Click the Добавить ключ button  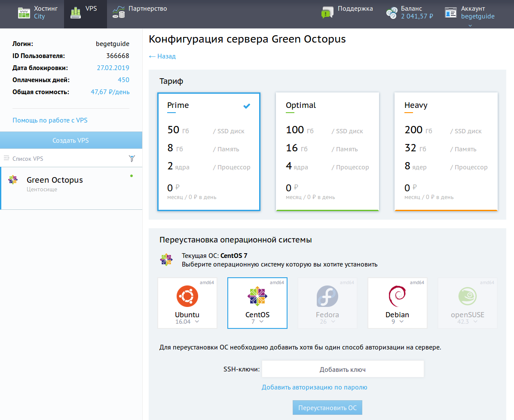coord(343,370)
